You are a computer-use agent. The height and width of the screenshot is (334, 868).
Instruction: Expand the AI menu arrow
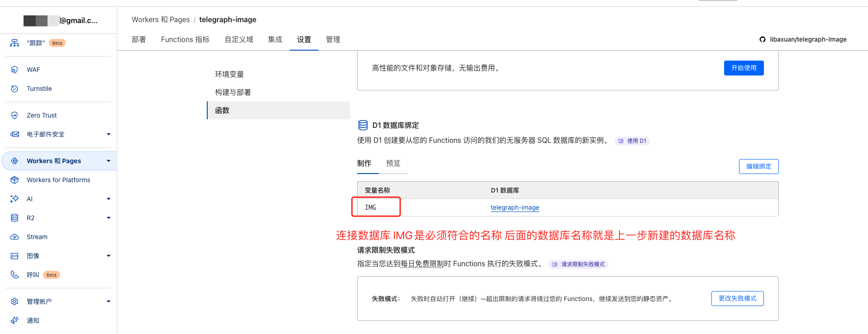(x=109, y=199)
